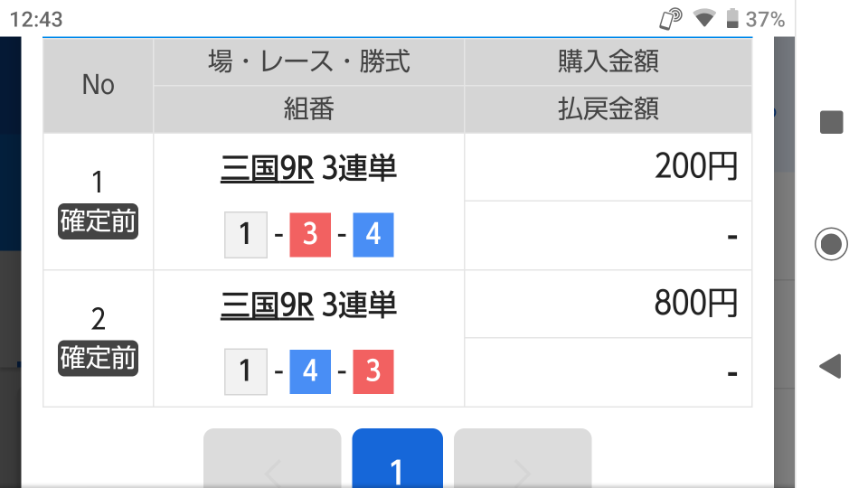Go to next page arrow button

coord(523,458)
